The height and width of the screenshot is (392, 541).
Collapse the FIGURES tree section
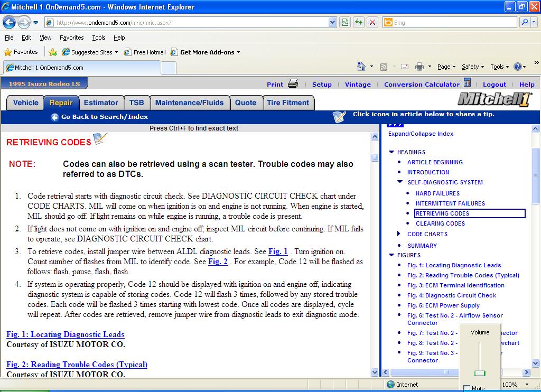click(391, 255)
